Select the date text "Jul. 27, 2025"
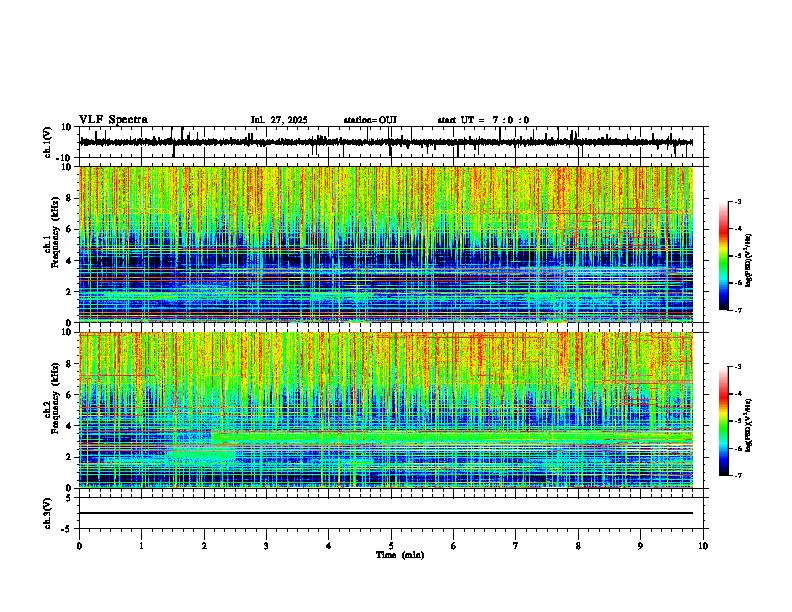The width and height of the screenshot is (792, 612). click(279, 120)
